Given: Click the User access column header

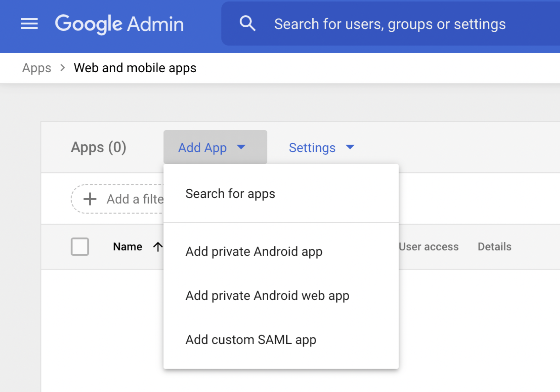Looking at the screenshot, I should (428, 247).
